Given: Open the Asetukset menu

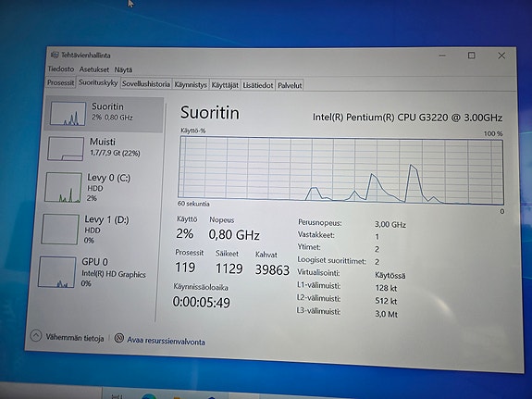Looking at the screenshot, I should pos(94,69).
